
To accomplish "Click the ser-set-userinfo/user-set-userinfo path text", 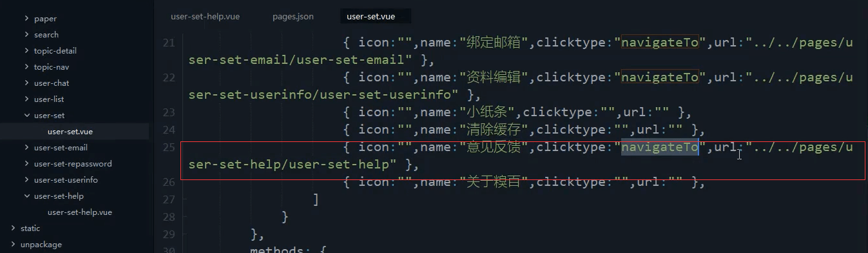I will point(320,96).
